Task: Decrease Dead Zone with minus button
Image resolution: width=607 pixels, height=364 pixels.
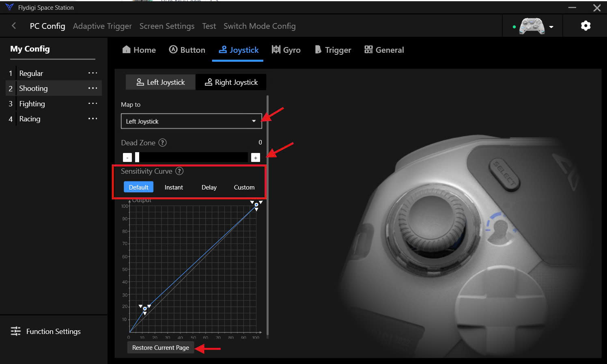Action: [127, 157]
